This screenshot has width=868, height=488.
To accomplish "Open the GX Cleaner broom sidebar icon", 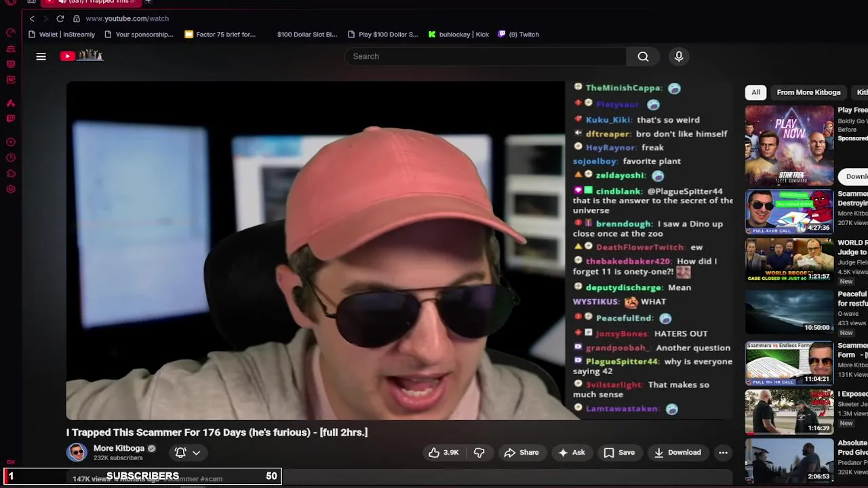I will (x=11, y=49).
